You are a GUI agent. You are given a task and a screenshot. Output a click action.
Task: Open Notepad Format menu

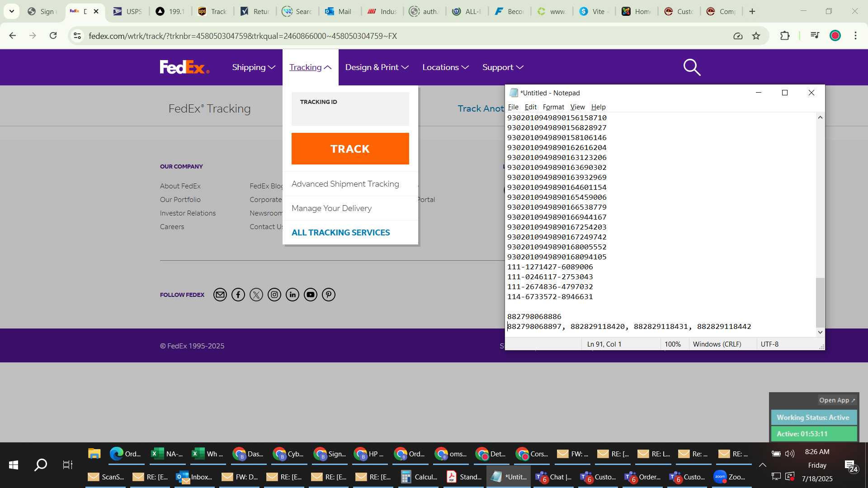coord(553,107)
